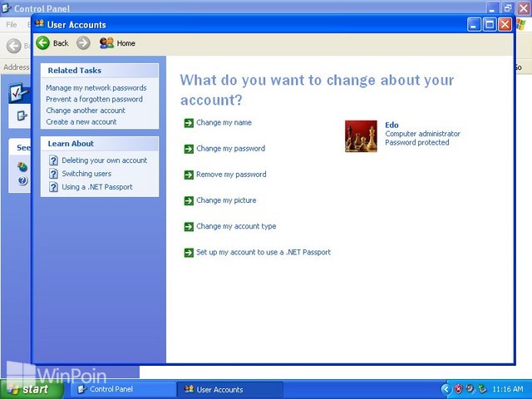Select Create a new account

pyautogui.click(x=81, y=121)
